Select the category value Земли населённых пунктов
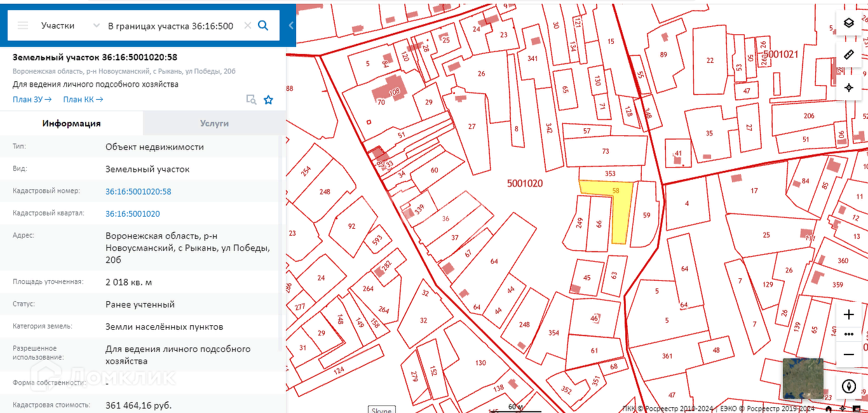 coord(164,327)
